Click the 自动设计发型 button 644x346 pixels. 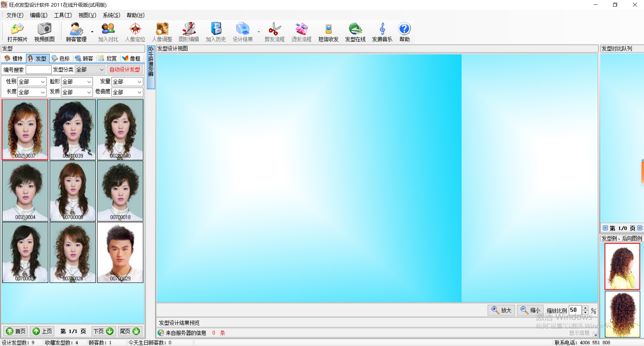[x=125, y=70]
